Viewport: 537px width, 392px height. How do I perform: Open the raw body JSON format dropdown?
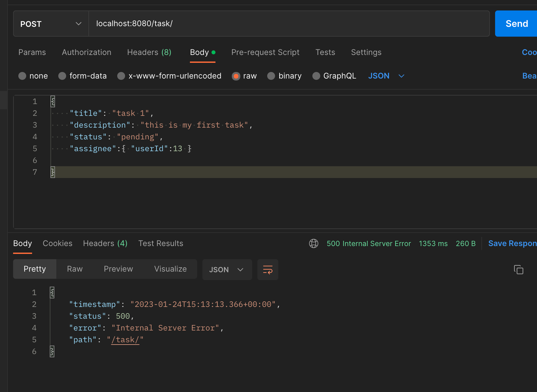point(386,76)
